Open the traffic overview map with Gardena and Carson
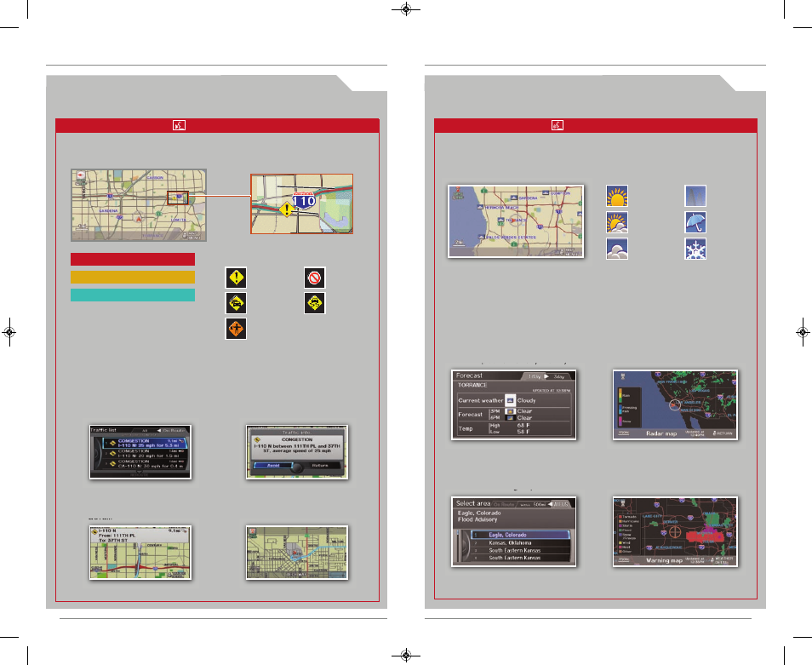 click(139, 205)
